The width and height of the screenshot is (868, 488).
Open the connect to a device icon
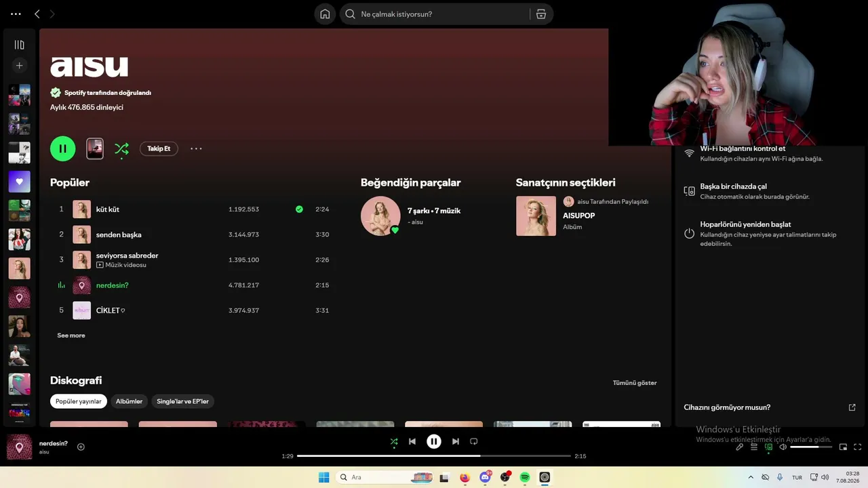(x=769, y=447)
